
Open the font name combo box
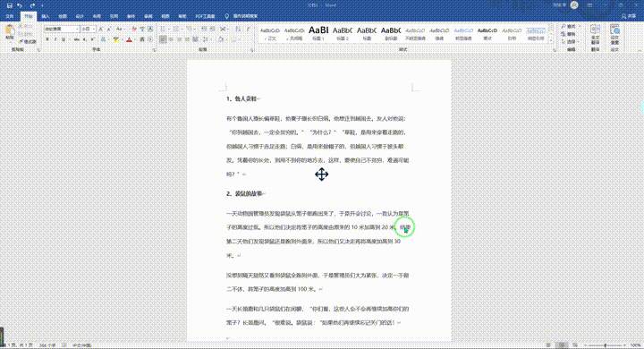coord(62,30)
